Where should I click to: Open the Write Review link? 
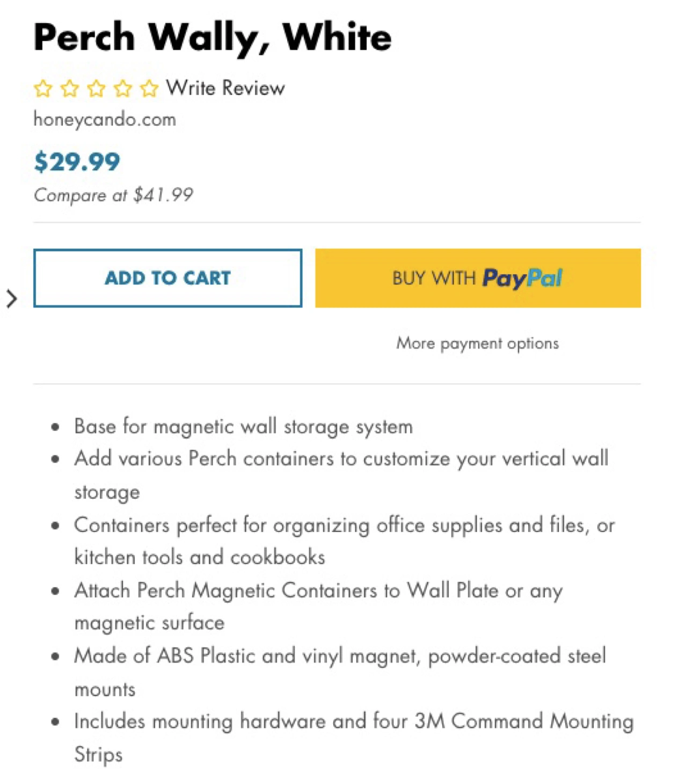tap(225, 88)
